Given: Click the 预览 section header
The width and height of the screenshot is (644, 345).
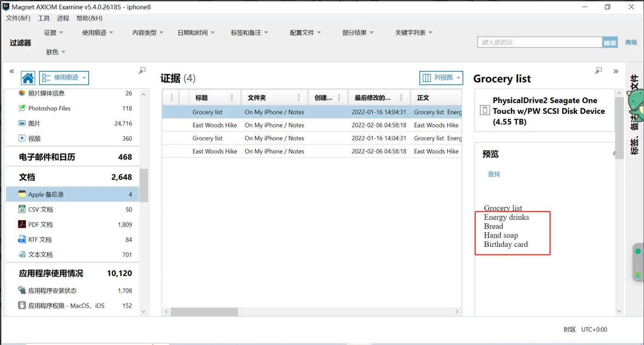Looking at the screenshot, I should (490, 154).
